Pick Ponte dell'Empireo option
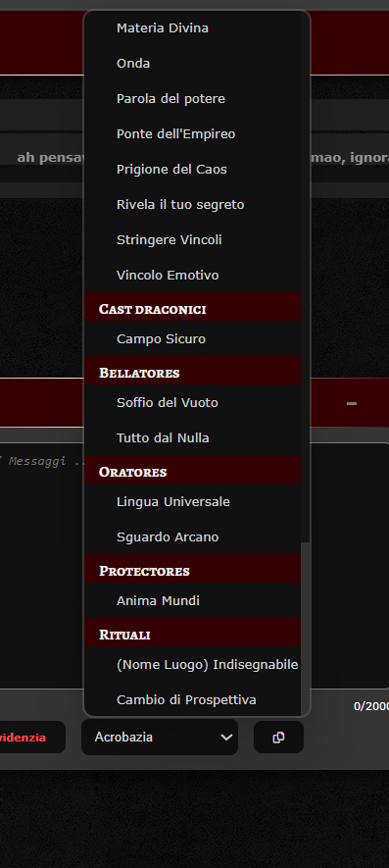This screenshot has width=389, height=868. click(x=193, y=134)
